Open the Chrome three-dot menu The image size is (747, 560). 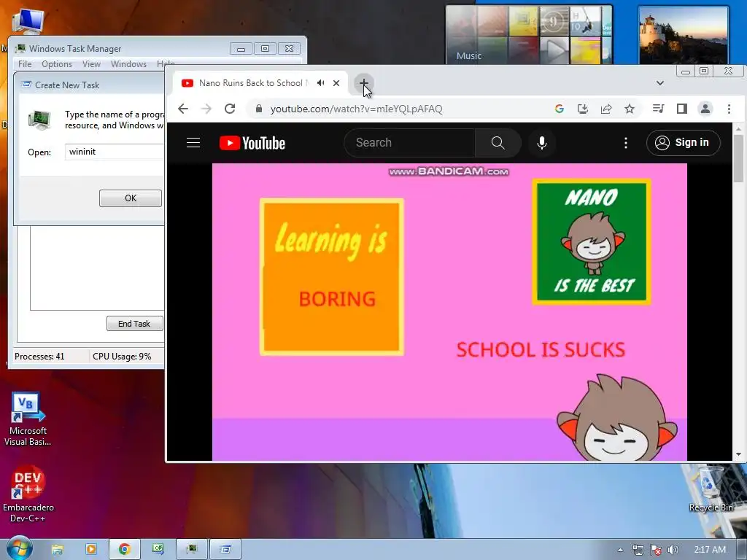coord(729,109)
